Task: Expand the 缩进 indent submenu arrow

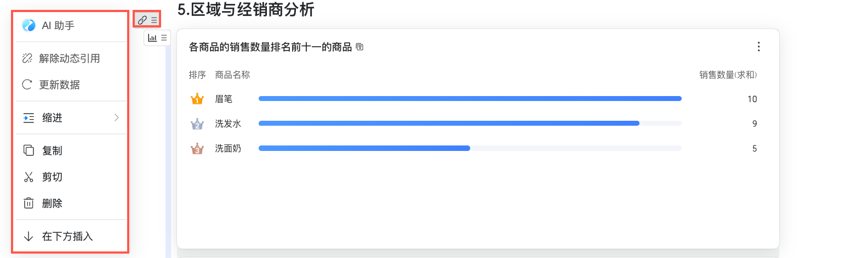Action: click(x=116, y=117)
